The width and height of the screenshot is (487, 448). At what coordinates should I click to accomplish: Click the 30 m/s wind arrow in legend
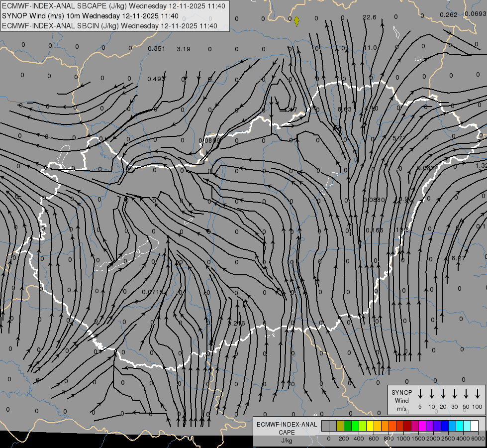click(454, 393)
